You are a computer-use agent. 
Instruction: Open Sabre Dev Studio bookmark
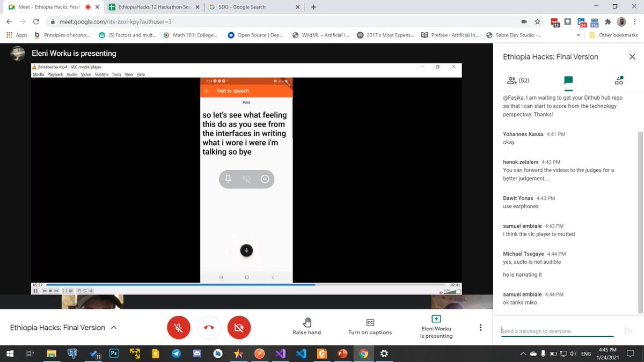pyautogui.click(x=513, y=35)
